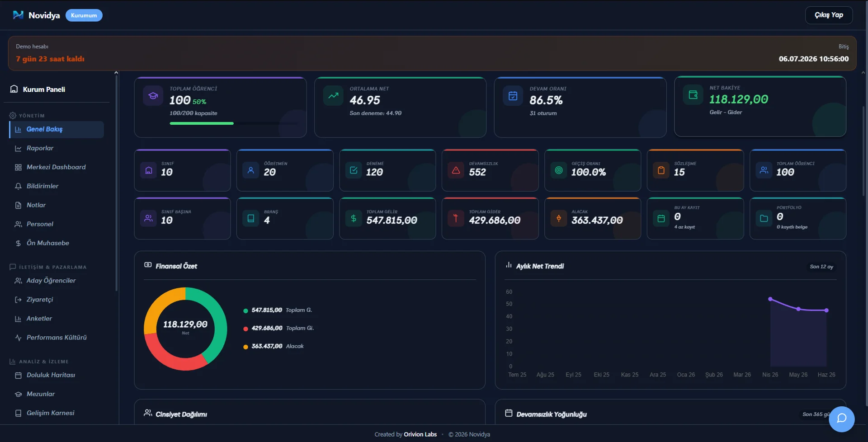The image size is (868, 442).
Task: Click the trend arrow icon on Ortalama Net
Action: pos(333,96)
